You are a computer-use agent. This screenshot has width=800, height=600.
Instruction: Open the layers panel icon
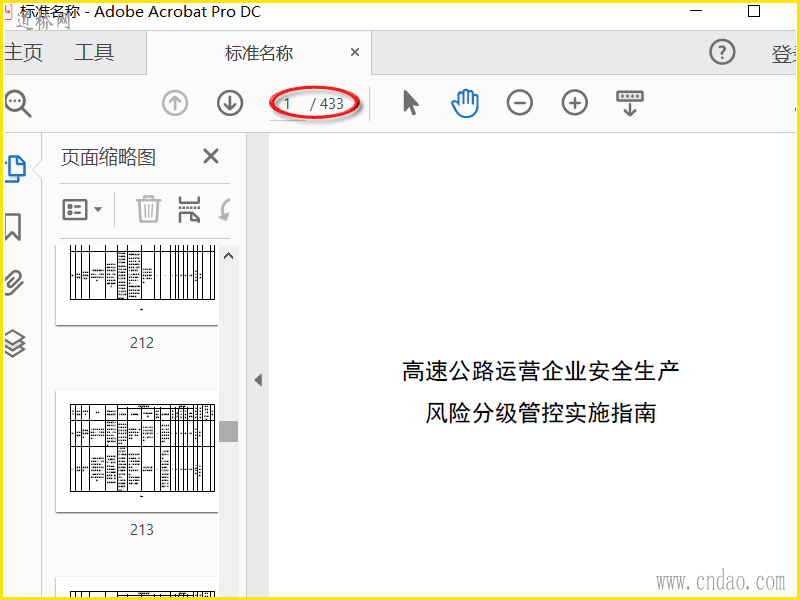pos(15,343)
